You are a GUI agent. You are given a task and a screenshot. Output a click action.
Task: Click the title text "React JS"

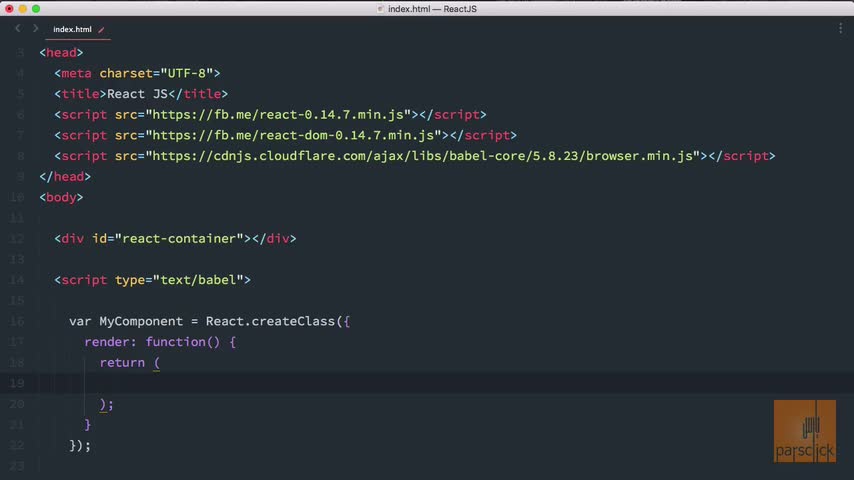click(x=137, y=94)
